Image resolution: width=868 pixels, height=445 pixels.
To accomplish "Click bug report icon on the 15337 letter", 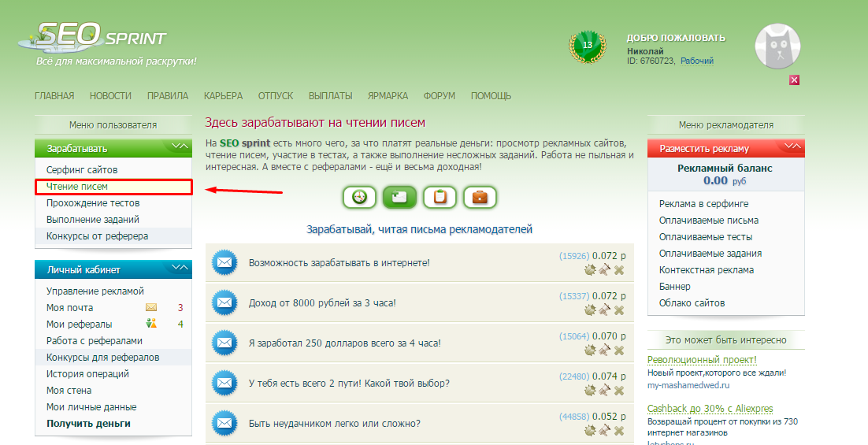I will pos(590,310).
